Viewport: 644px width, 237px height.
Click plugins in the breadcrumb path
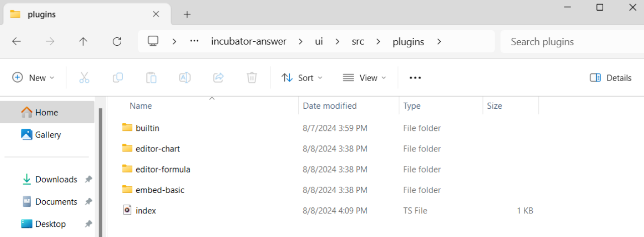tap(408, 42)
